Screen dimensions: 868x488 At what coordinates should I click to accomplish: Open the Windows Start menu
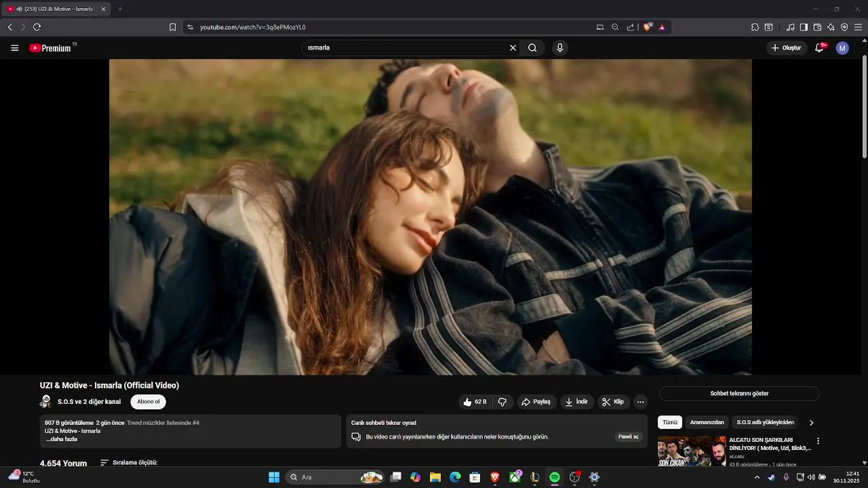(x=274, y=477)
